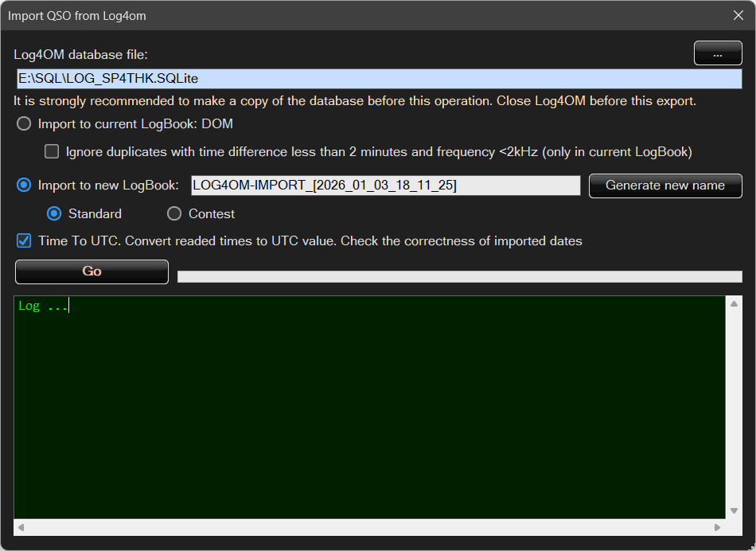Screen dimensions: 756x551
Task: Click the log's vertical scrollbar track
Action: point(734,406)
